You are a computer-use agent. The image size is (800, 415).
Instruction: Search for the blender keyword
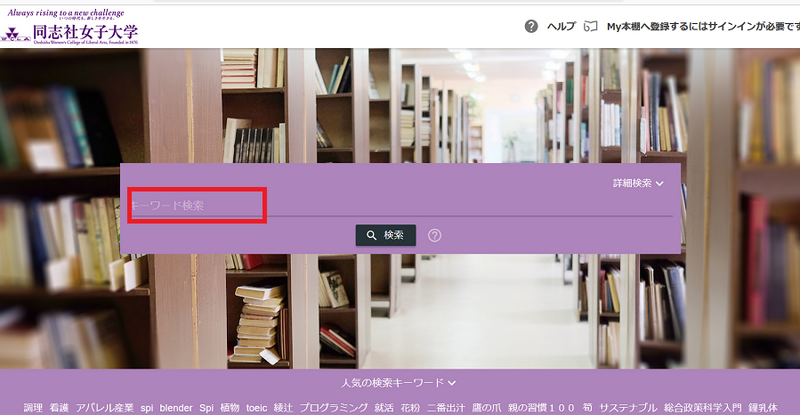(x=176, y=407)
